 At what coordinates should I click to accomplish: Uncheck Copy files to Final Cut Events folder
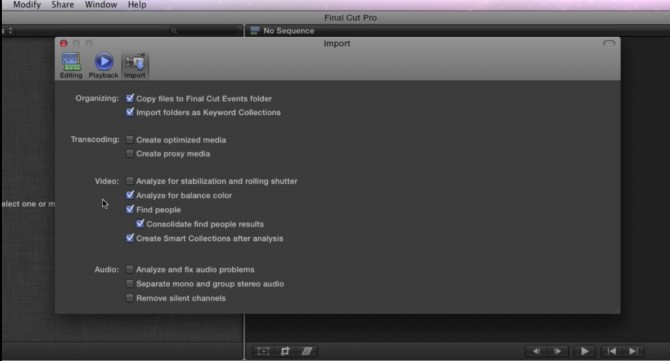[130, 98]
